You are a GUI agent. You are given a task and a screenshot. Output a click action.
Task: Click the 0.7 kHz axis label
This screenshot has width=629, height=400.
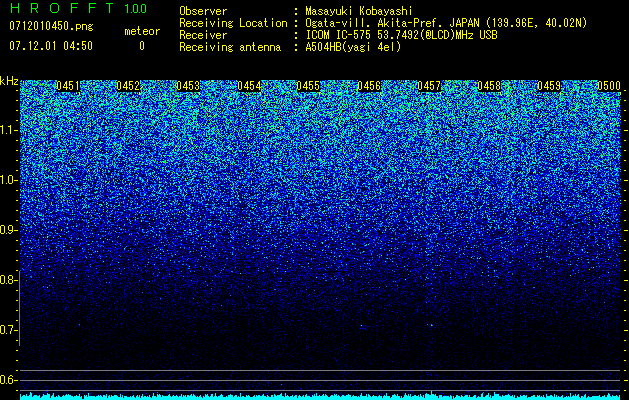point(8,330)
